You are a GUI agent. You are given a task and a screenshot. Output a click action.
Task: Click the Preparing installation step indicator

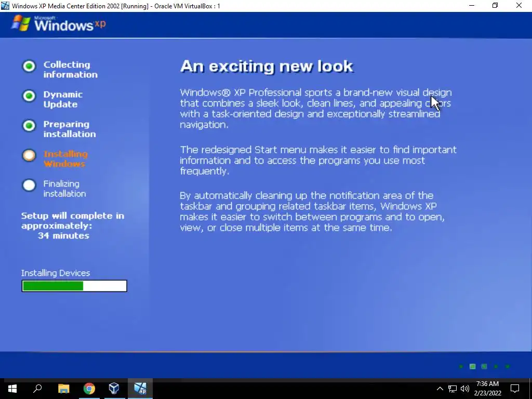pos(29,126)
